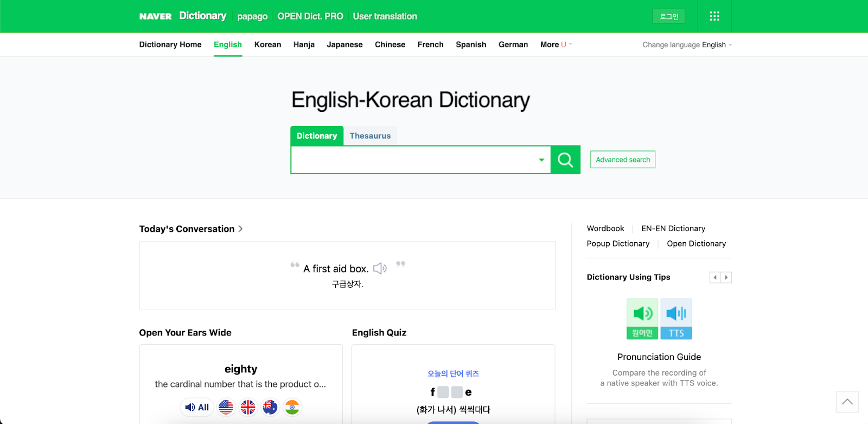Click the 오늘의 단어 퀴즈 link
Image resolution: width=868 pixels, height=424 pixels.
click(453, 374)
